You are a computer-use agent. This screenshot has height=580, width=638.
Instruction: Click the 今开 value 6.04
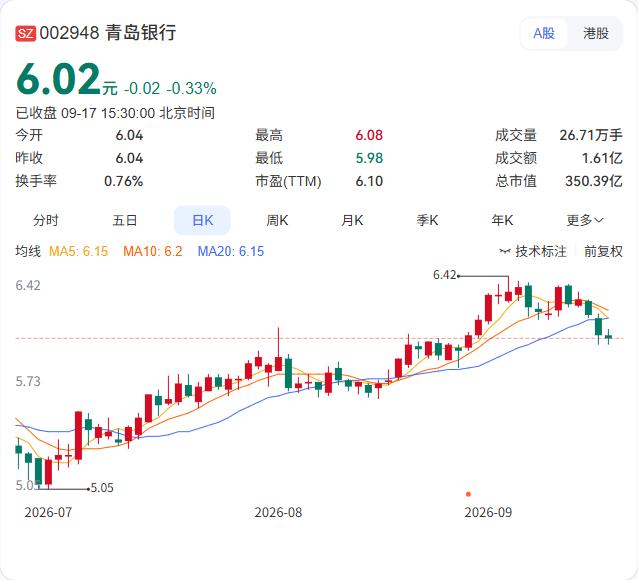(129, 135)
